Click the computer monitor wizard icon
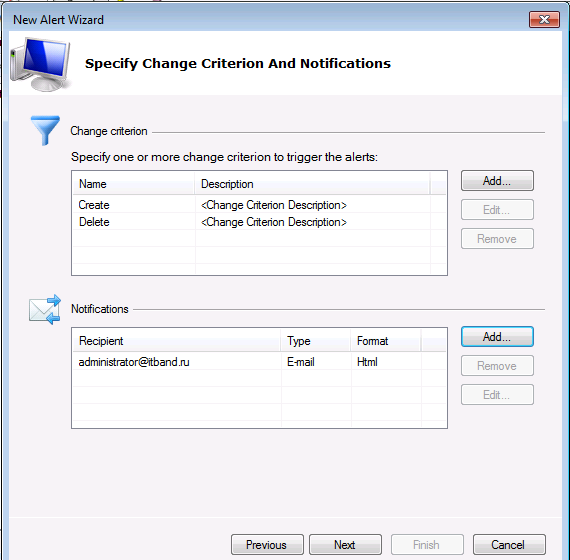Viewport: 570px width, 560px height. point(40,64)
